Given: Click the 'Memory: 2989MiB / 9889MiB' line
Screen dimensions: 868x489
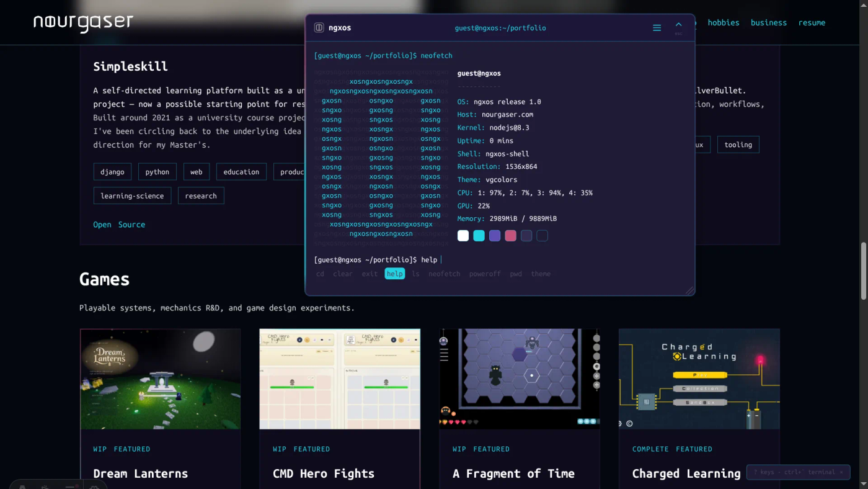Looking at the screenshot, I should pos(507,218).
